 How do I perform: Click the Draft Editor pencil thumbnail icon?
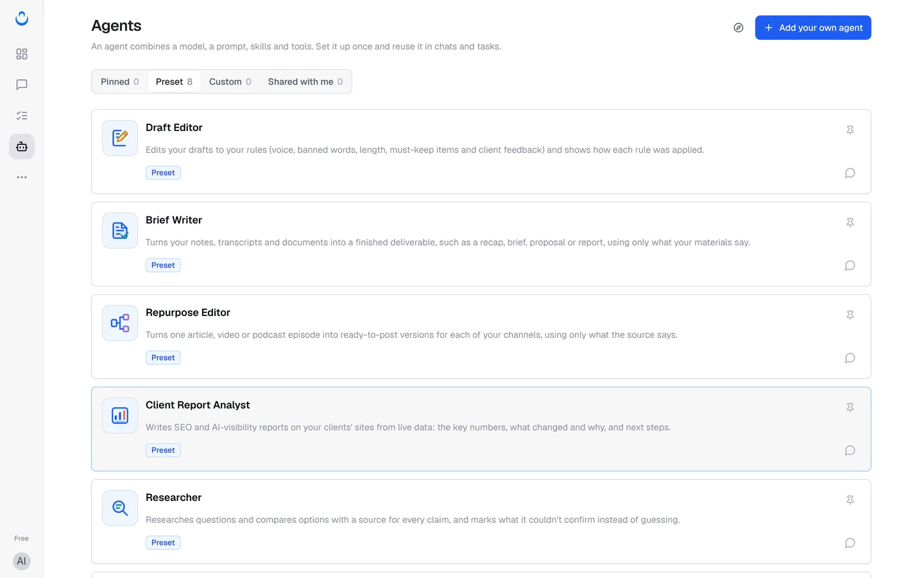click(120, 138)
